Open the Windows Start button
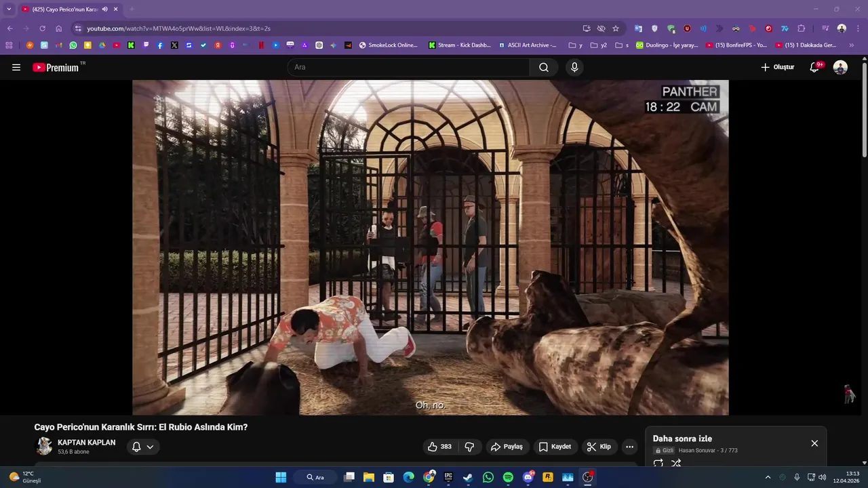Image resolution: width=868 pixels, height=488 pixels. 281,477
